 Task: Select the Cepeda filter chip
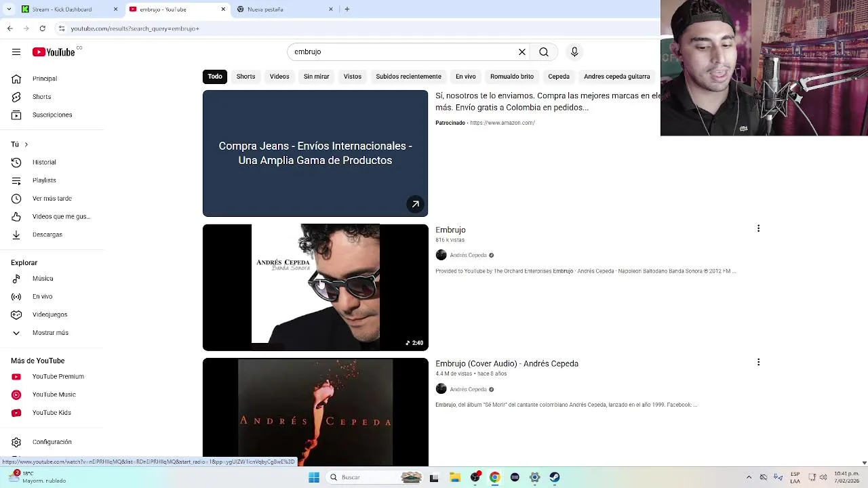point(559,77)
